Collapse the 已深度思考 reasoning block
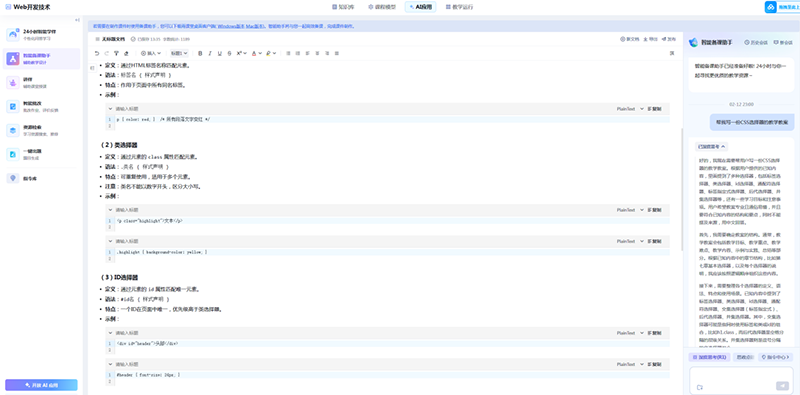This screenshot has width=800, height=395. (x=712, y=146)
